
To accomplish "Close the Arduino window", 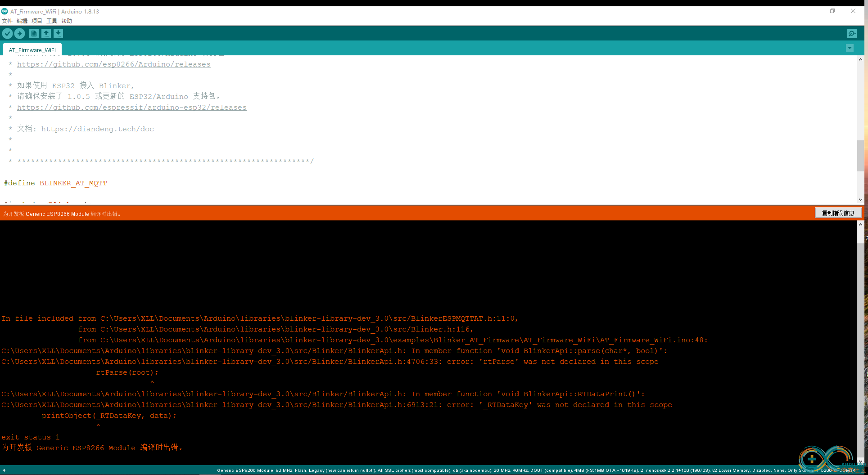I will [853, 11].
